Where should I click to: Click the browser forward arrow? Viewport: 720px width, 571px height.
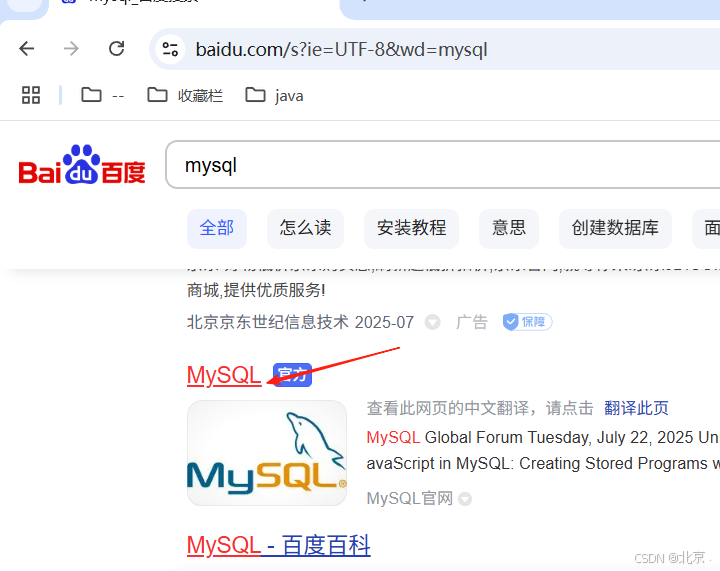coord(71,48)
